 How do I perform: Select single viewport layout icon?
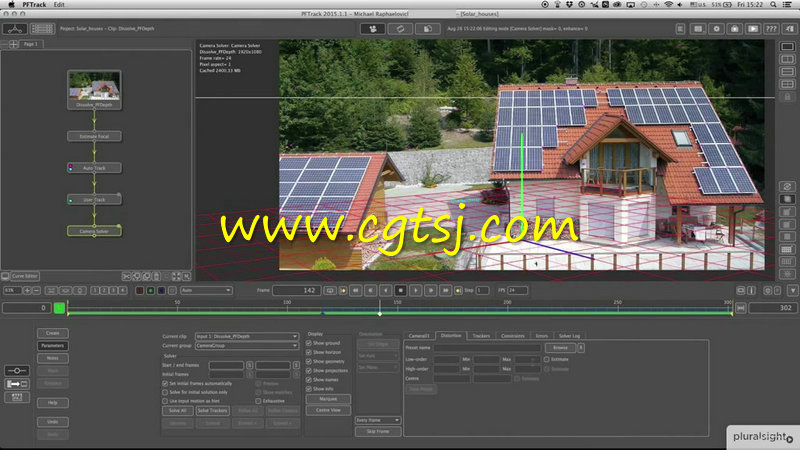[787, 47]
